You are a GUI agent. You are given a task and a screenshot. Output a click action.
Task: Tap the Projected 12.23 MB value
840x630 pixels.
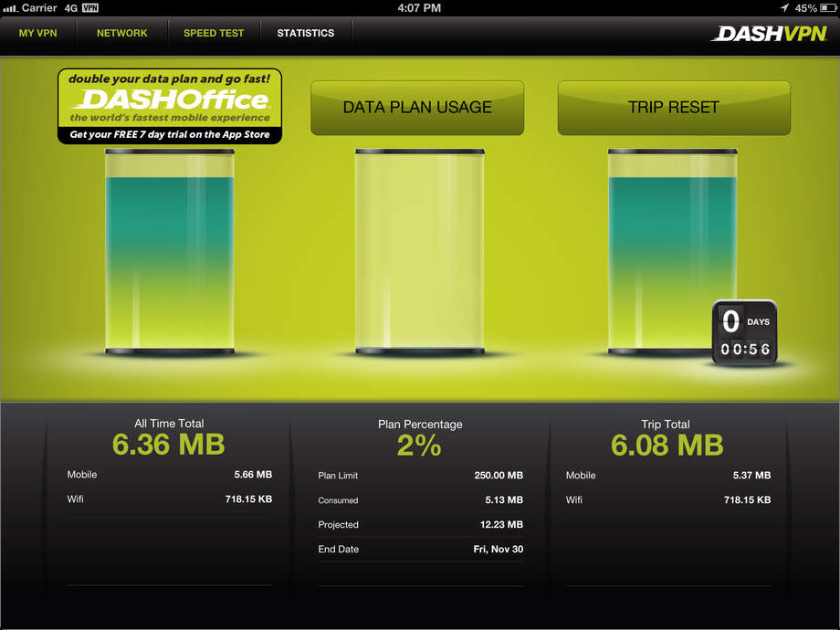(501, 525)
